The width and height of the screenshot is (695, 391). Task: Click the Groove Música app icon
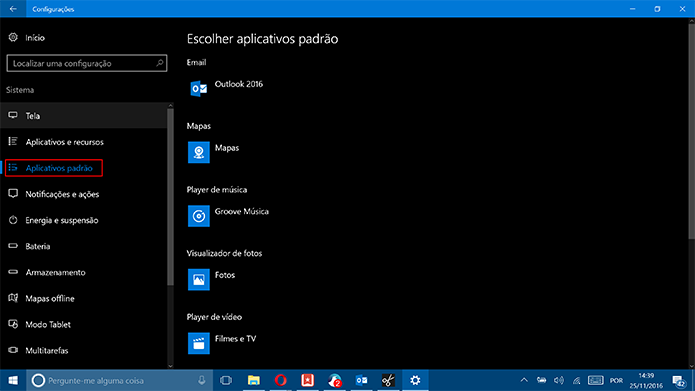199,216
